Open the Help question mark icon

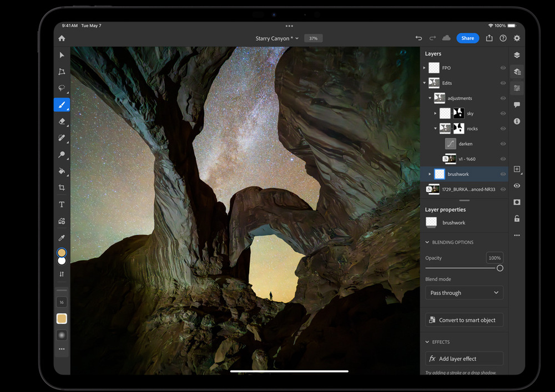pos(503,38)
